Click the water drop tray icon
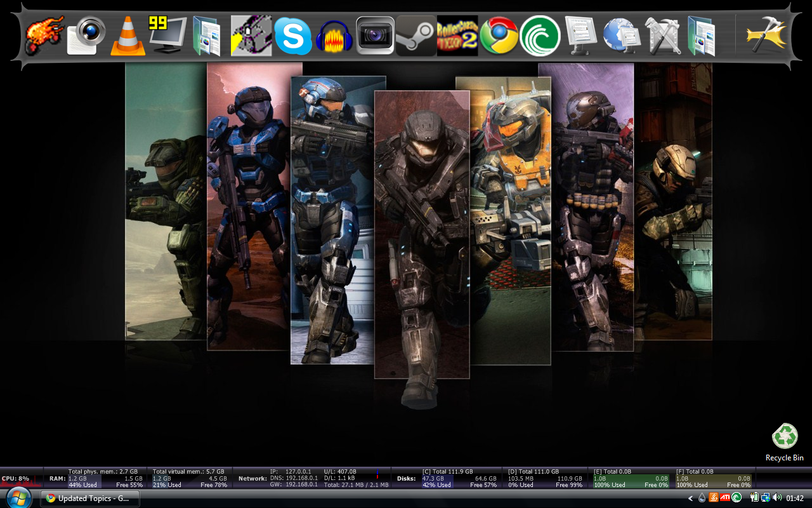 pyautogui.click(x=702, y=498)
